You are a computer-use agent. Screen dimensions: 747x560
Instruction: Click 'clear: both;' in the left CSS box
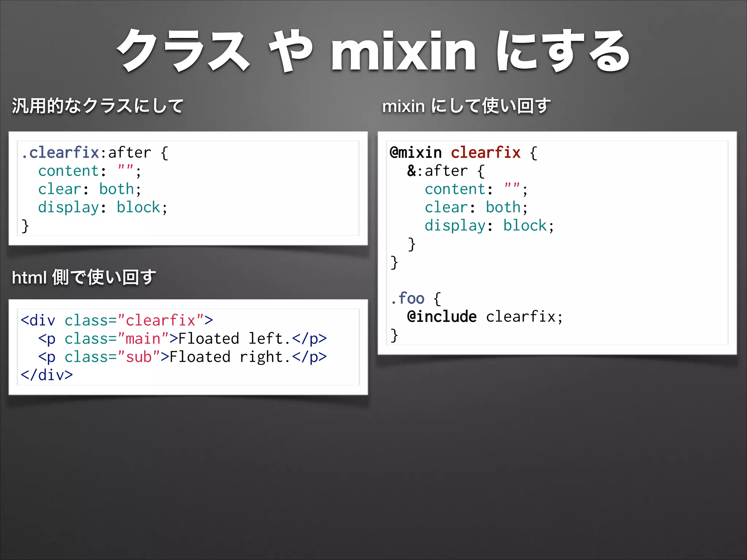[89, 189]
